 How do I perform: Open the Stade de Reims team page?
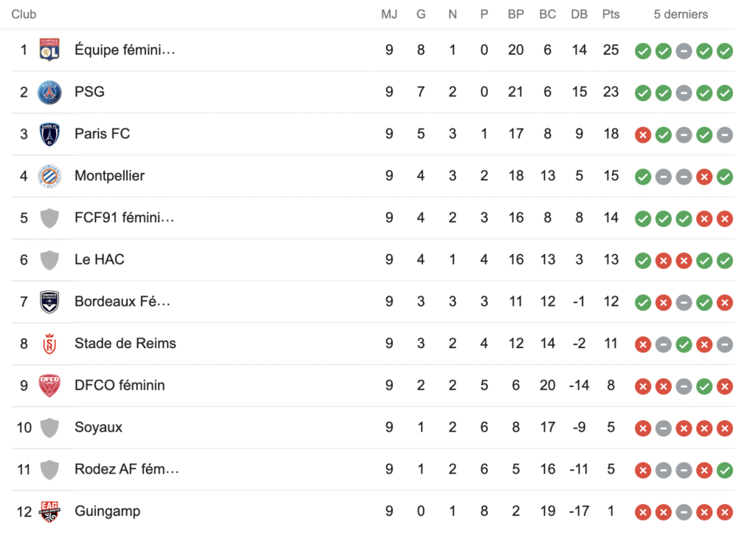point(126,344)
